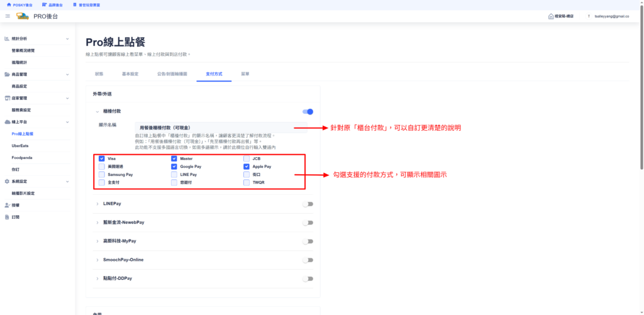This screenshot has height=315, width=644.
Task: Enable the MyPay toggle switch
Action: [308, 241]
